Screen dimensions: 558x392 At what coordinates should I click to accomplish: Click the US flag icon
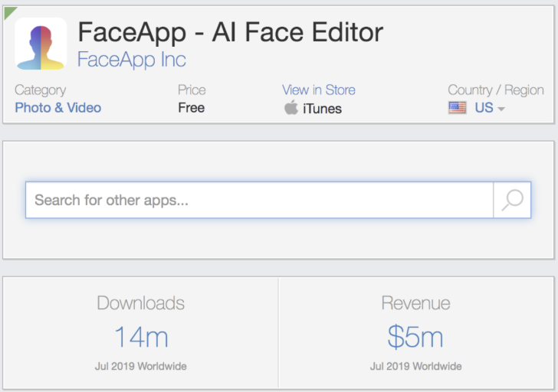pos(458,108)
